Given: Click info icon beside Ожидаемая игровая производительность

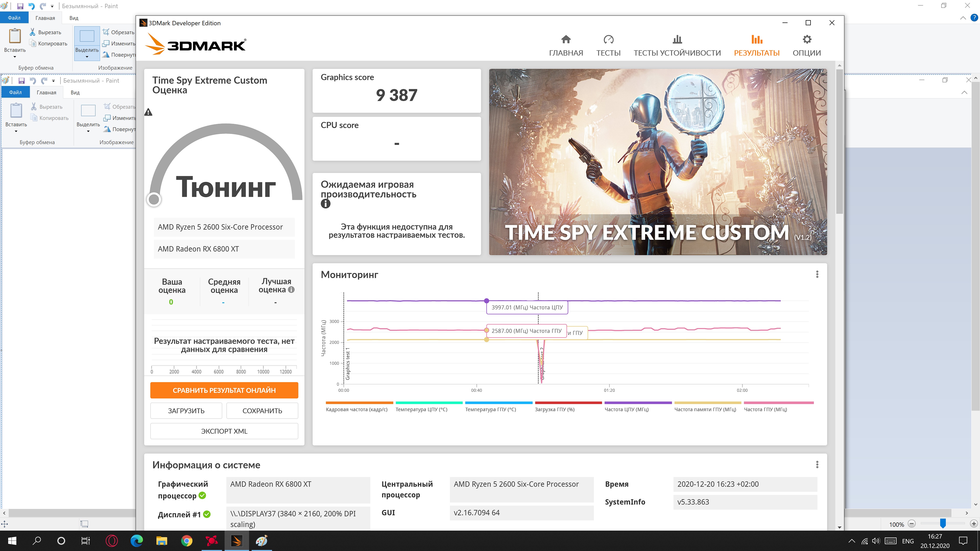Looking at the screenshot, I should click(x=325, y=204).
